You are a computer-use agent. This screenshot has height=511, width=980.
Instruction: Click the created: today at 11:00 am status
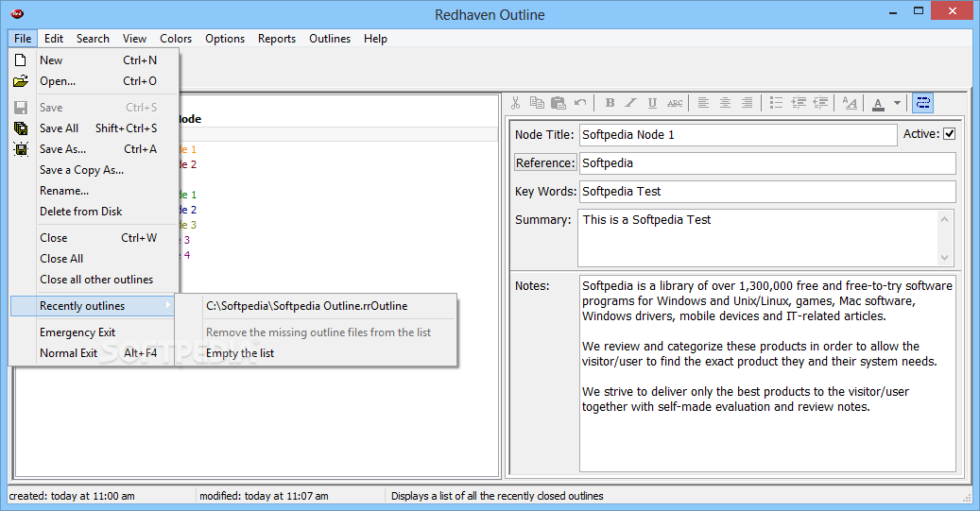[x=72, y=495]
